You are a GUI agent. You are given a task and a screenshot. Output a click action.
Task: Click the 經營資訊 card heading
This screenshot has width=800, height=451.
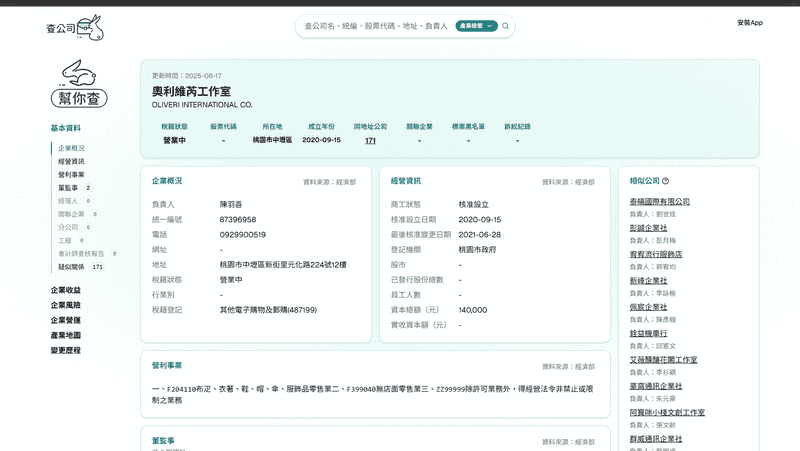pos(406,181)
